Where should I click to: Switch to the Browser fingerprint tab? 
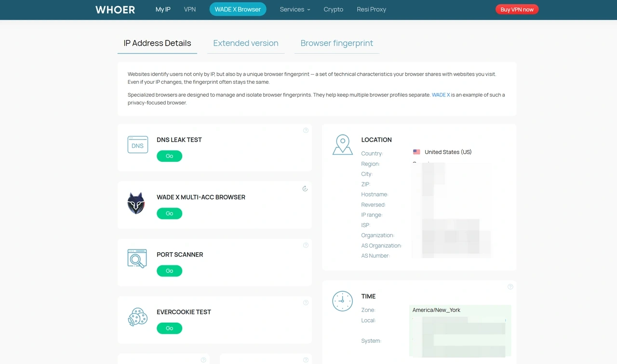click(x=337, y=43)
